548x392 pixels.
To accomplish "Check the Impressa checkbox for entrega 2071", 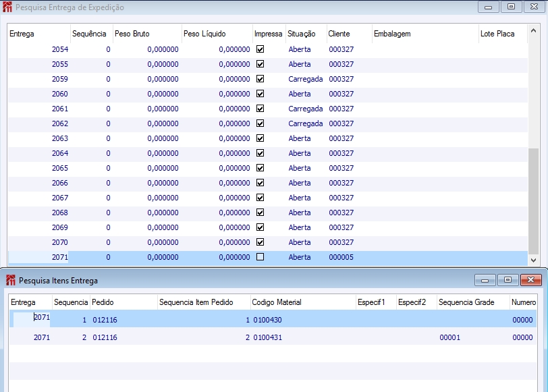I will [x=260, y=257].
